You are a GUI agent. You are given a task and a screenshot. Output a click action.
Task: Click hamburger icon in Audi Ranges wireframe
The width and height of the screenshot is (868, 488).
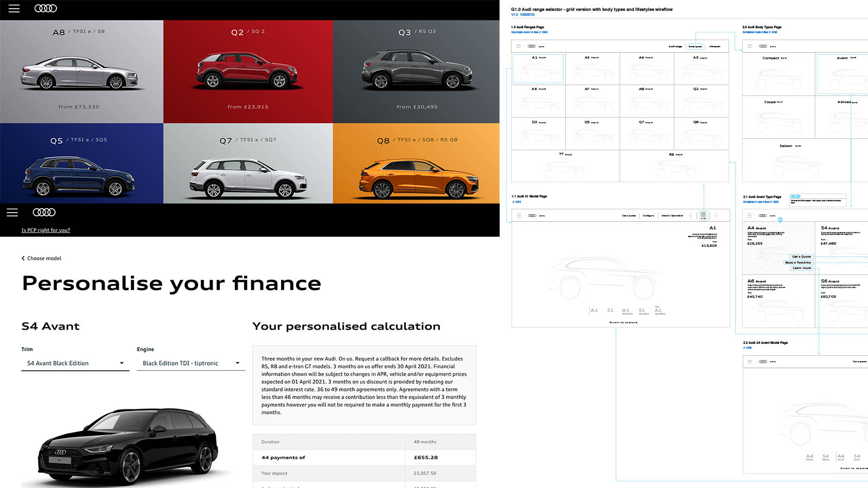click(x=519, y=46)
